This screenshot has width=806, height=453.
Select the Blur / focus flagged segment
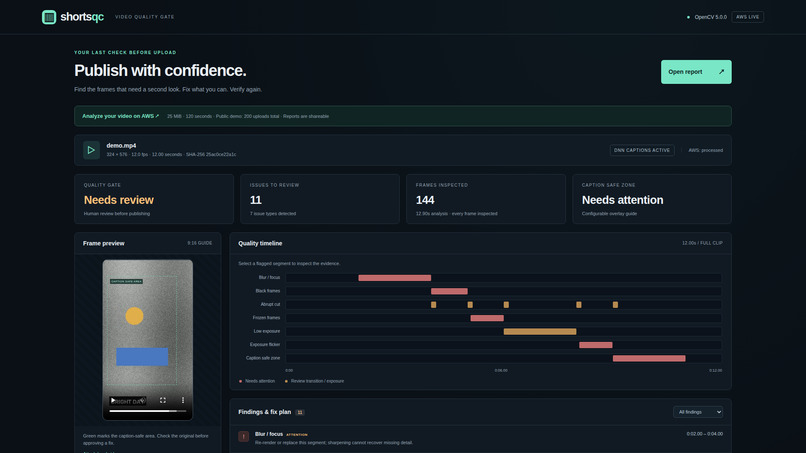click(x=395, y=278)
